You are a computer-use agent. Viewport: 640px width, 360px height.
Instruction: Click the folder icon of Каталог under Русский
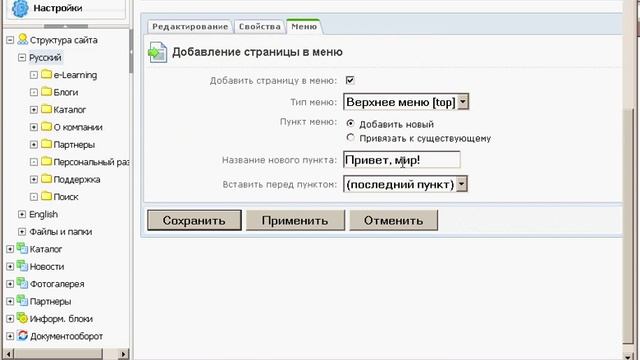coord(47,109)
